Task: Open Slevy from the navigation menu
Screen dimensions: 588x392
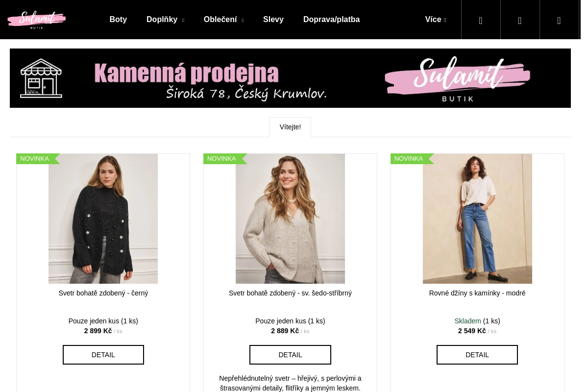Action: 273,20
